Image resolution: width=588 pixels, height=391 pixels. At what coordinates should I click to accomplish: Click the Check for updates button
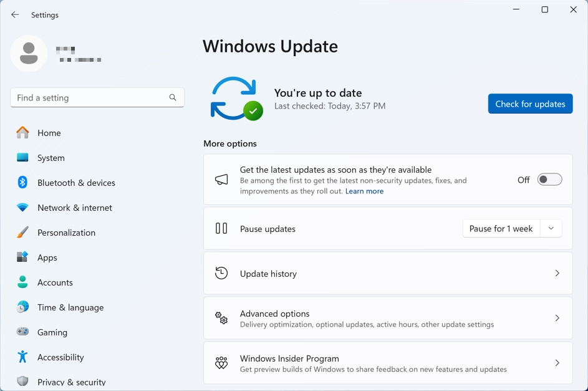point(530,104)
